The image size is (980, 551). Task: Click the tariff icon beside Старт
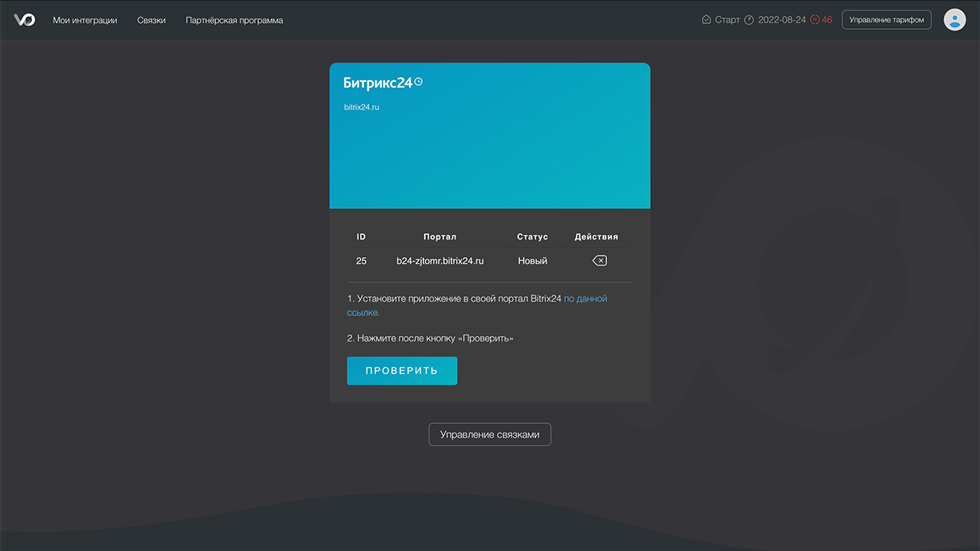tap(706, 20)
